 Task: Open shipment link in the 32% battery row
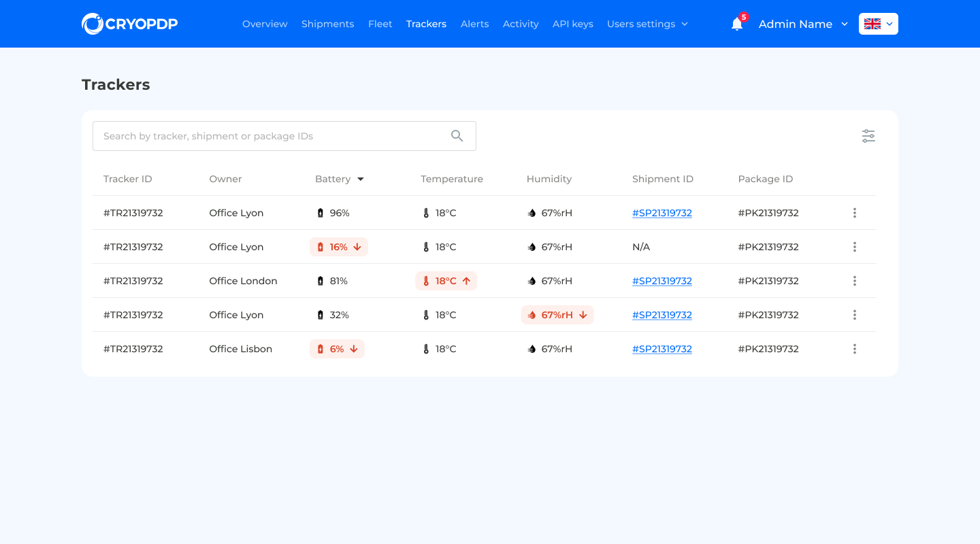click(662, 315)
